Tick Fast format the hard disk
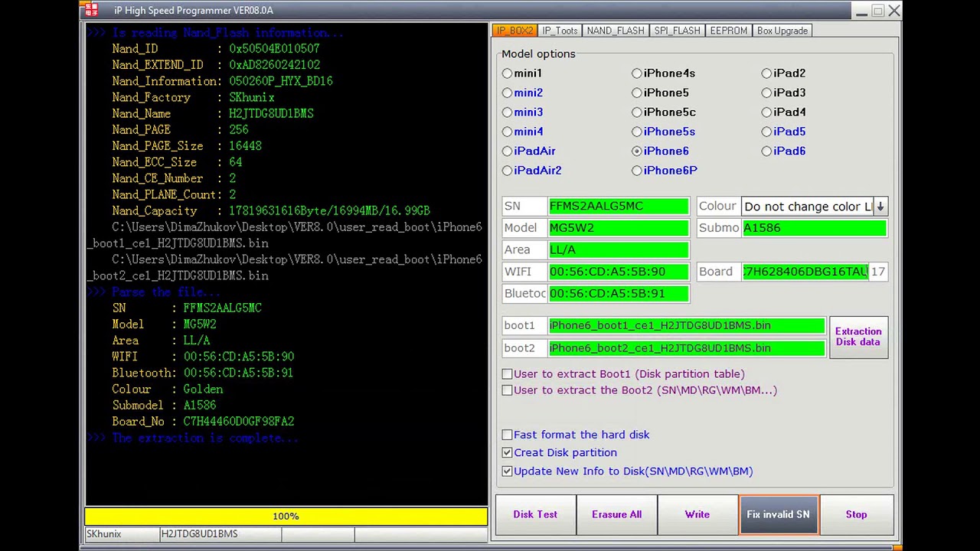Viewport: 980px width, 551px height. click(507, 435)
